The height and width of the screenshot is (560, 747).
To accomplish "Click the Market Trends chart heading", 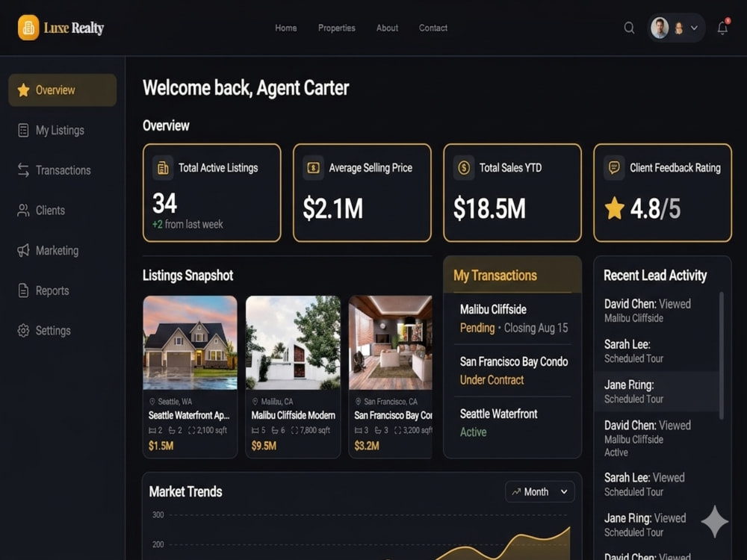I will pos(186,491).
